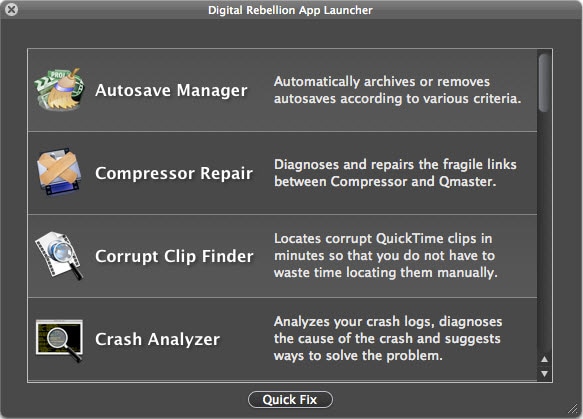Select the Autosave Manager title text
The height and width of the screenshot is (419, 583).
pyautogui.click(x=171, y=90)
